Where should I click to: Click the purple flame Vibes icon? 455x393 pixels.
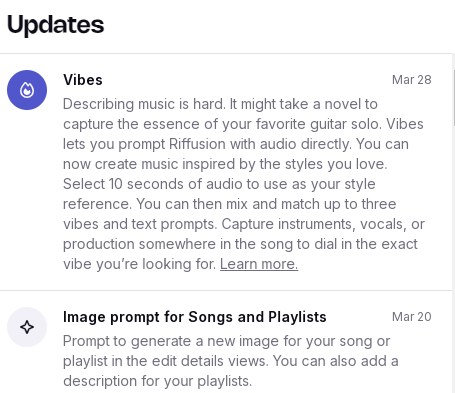tap(27, 90)
